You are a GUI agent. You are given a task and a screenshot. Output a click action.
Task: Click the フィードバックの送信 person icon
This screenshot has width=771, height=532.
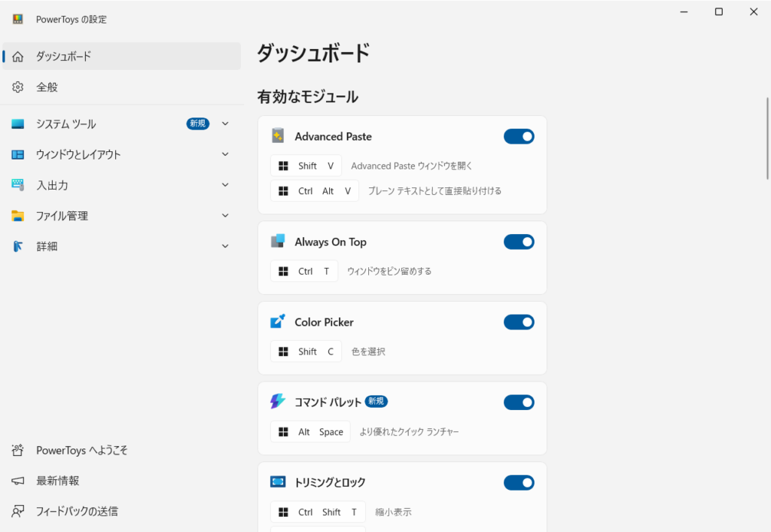pos(18,512)
